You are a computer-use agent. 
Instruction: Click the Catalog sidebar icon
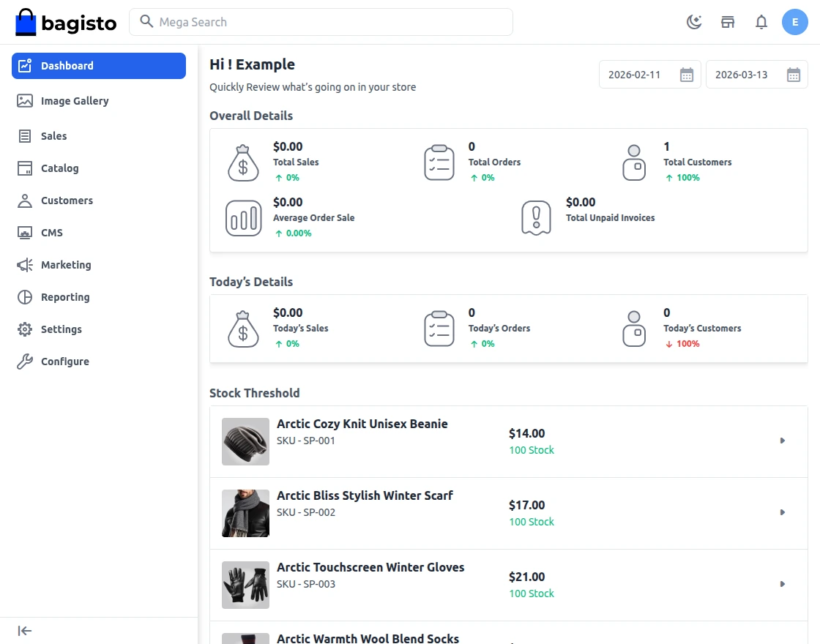tap(25, 168)
